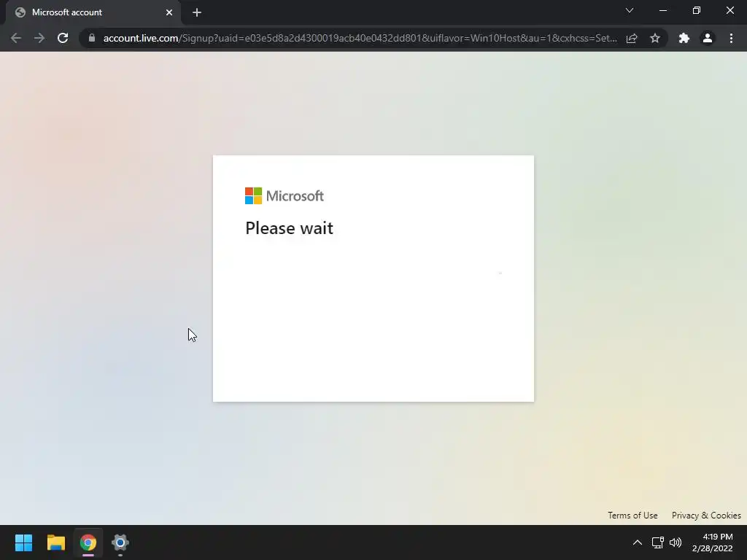The image size is (747, 560).
Task: Open a new browser tab
Action: [197, 12]
